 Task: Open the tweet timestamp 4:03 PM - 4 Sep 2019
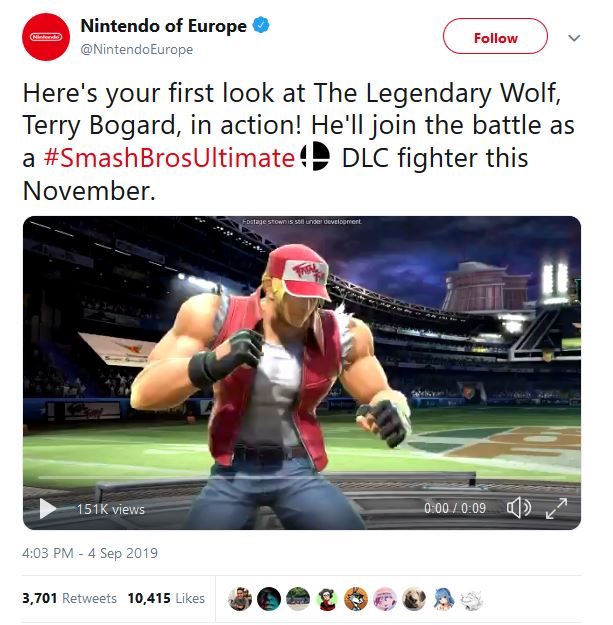90,553
